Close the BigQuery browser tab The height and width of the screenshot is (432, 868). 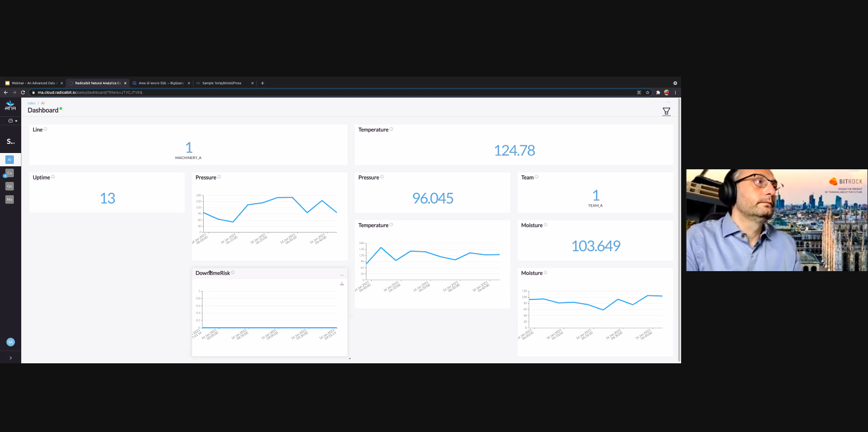pyautogui.click(x=189, y=83)
